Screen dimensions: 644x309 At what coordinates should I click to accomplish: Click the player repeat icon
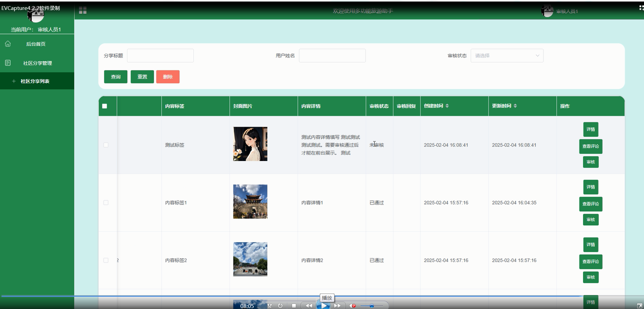pyautogui.click(x=280, y=306)
